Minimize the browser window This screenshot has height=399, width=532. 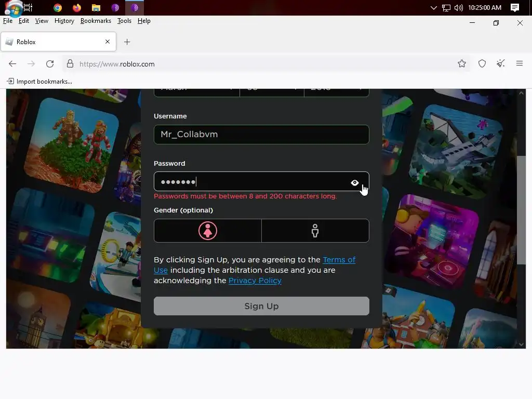[472, 23]
